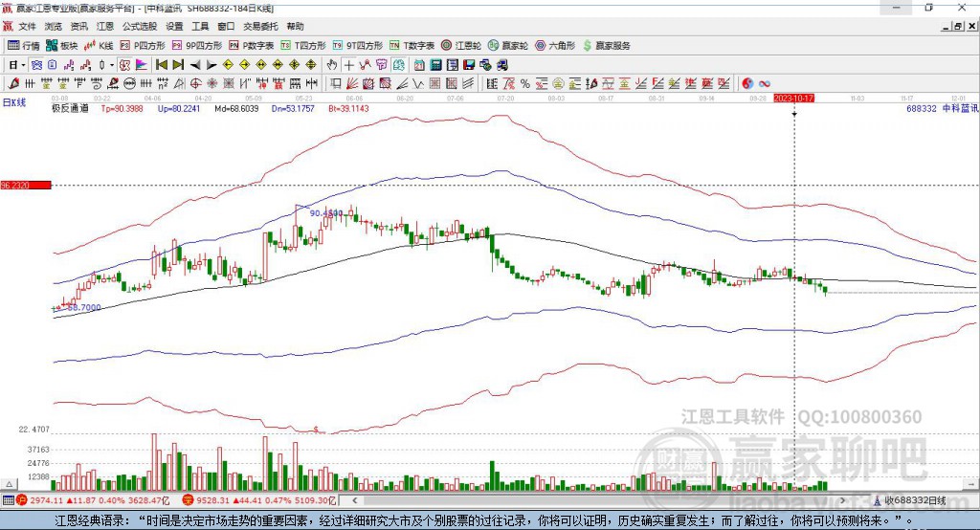
Task: Open the T数字表 tool
Action: coord(412,46)
